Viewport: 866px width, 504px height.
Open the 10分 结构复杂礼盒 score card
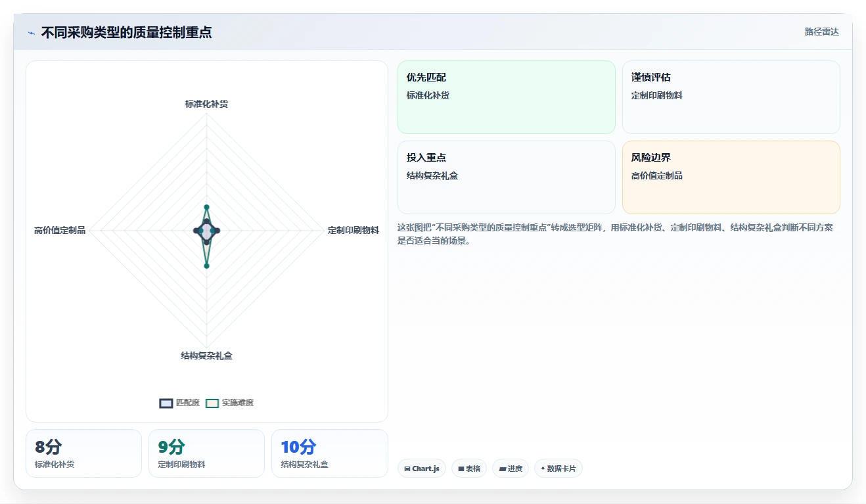click(x=330, y=453)
